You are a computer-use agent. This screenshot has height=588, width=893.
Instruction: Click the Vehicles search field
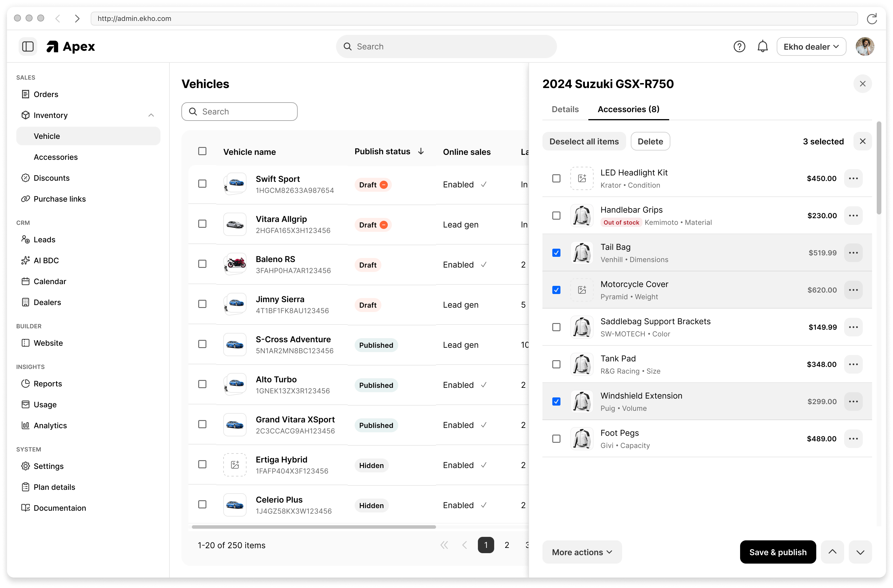click(240, 112)
